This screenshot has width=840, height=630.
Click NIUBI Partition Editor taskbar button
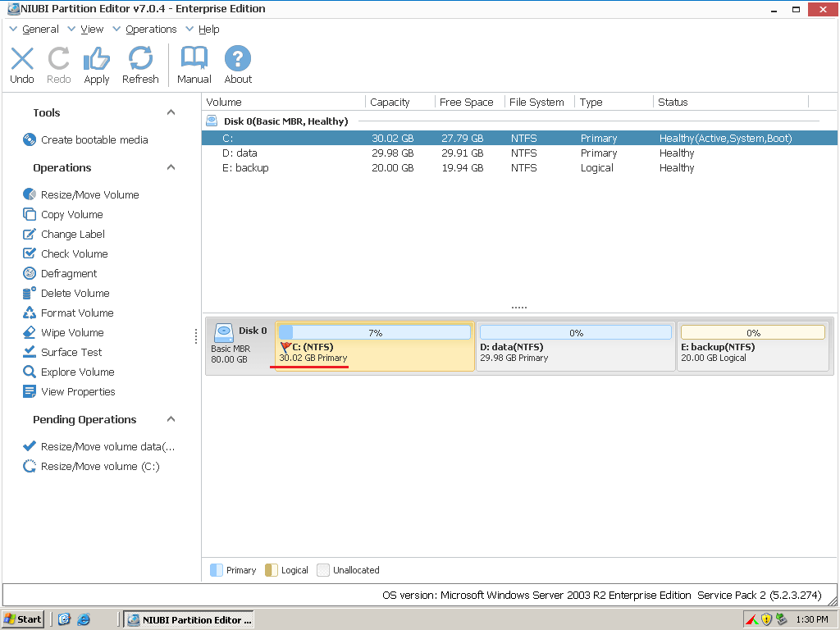coord(189,619)
